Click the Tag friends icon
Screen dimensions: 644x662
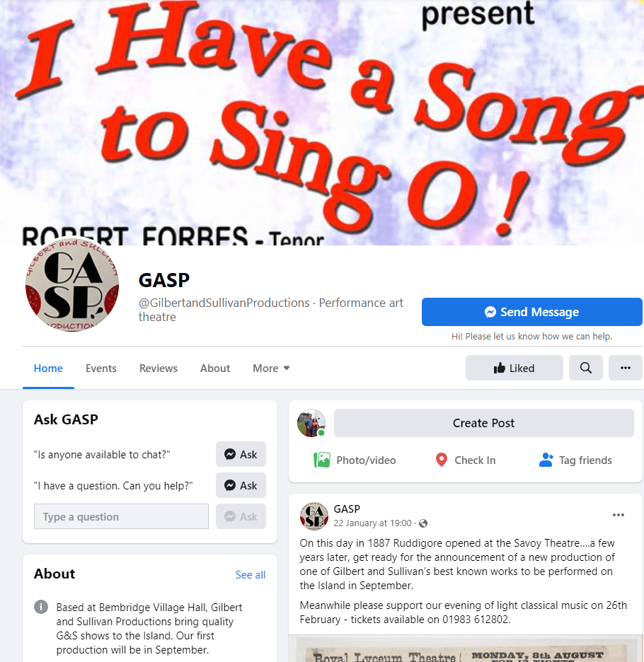pyautogui.click(x=546, y=460)
